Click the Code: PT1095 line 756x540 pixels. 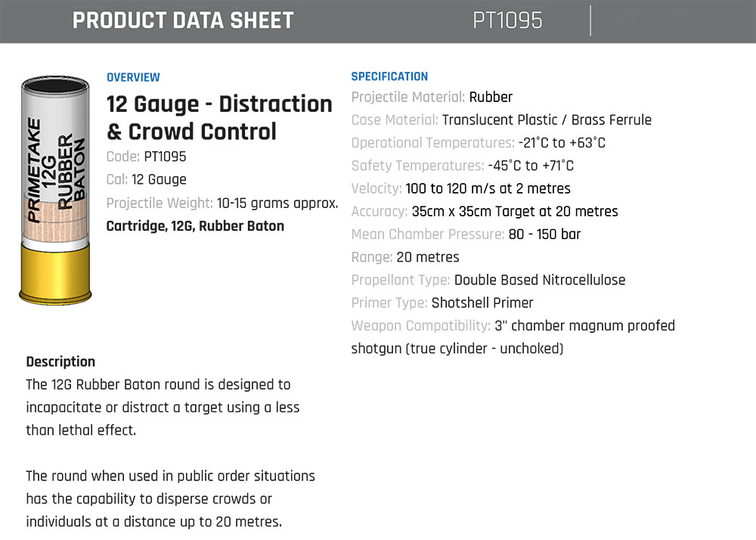pos(146,157)
